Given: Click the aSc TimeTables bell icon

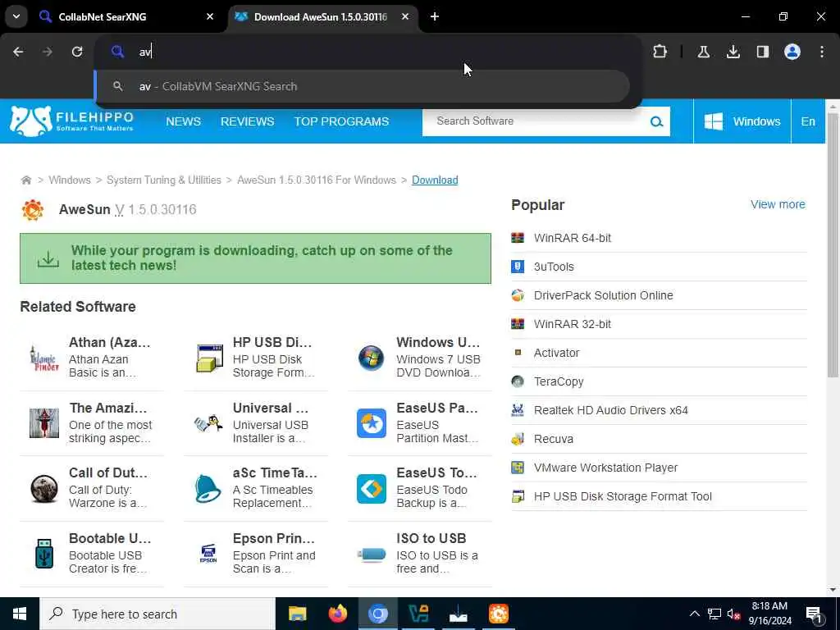Looking at the screenshot, I should coord(208,489).
